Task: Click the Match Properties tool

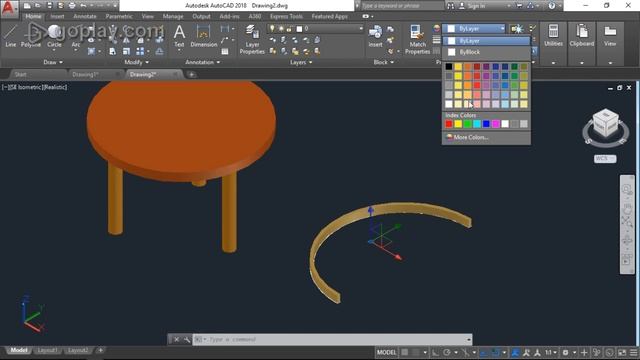Action: point(417,39)
